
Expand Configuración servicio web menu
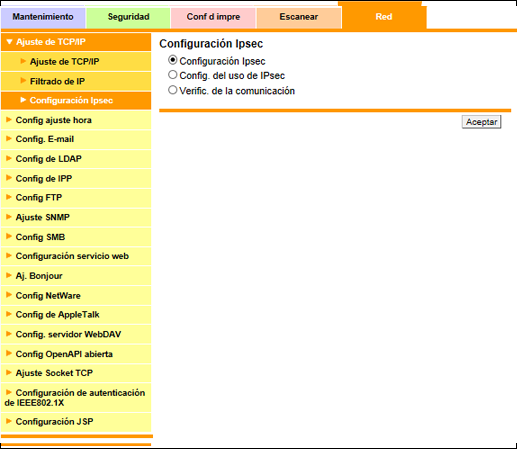(76, 256)
